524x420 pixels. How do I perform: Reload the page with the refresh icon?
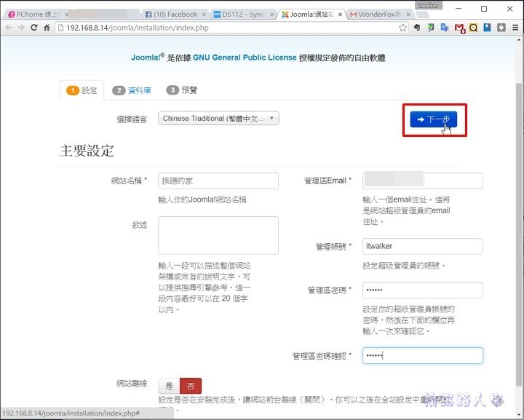(x=33, y=28)
